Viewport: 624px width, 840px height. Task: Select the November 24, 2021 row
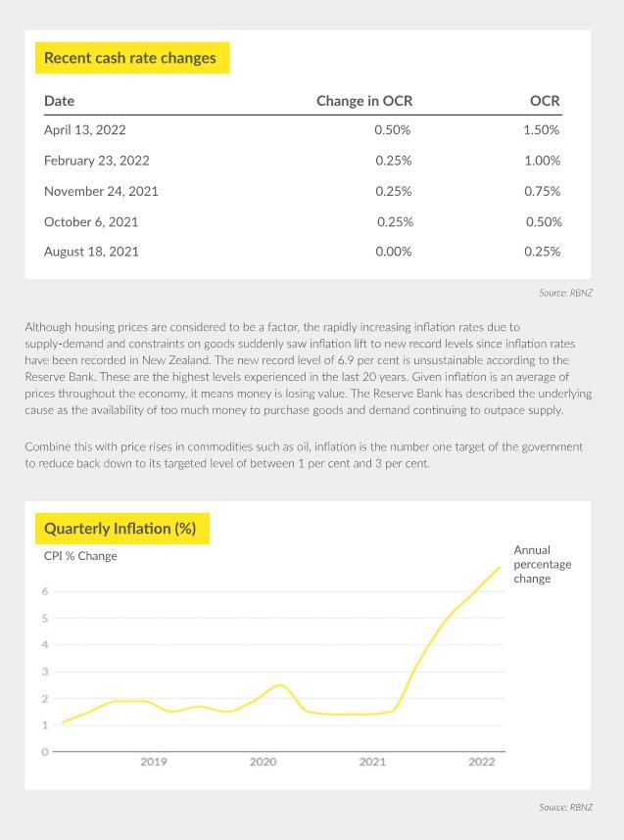pos(303,191)
